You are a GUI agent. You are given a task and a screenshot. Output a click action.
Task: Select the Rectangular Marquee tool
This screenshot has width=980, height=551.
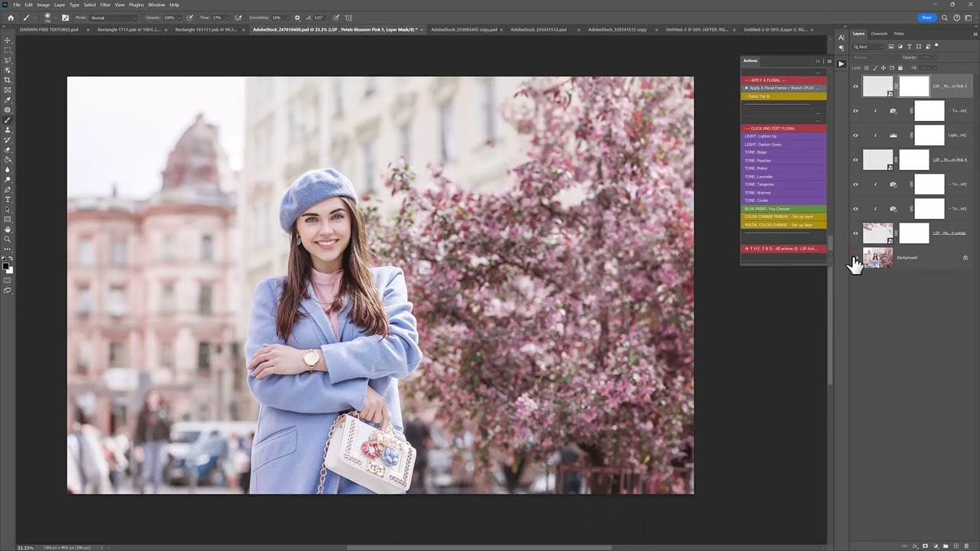8,50
